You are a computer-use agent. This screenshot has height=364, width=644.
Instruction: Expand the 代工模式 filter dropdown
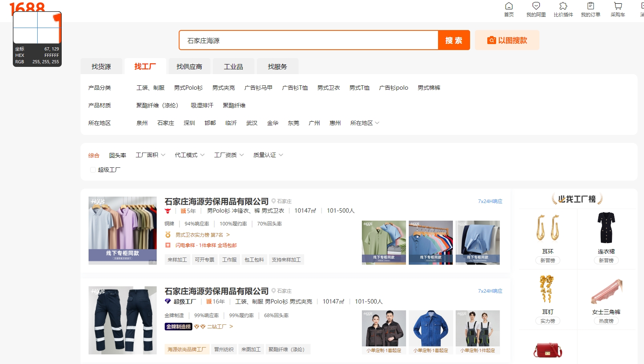point(190,155)
